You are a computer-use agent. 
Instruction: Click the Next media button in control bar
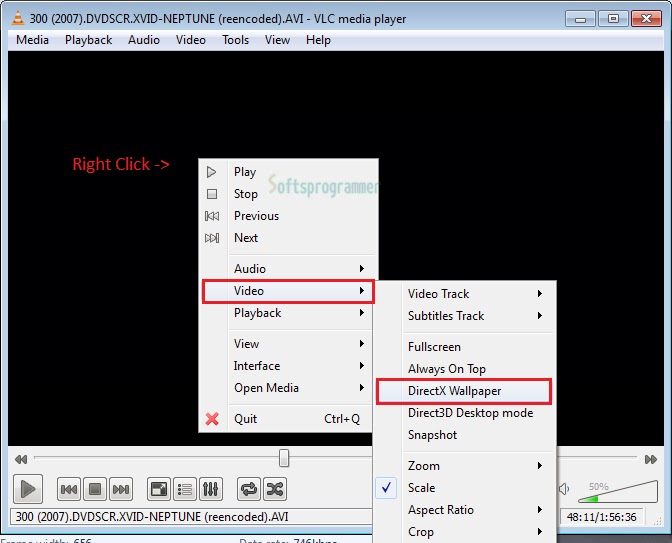tap(121, 489)
